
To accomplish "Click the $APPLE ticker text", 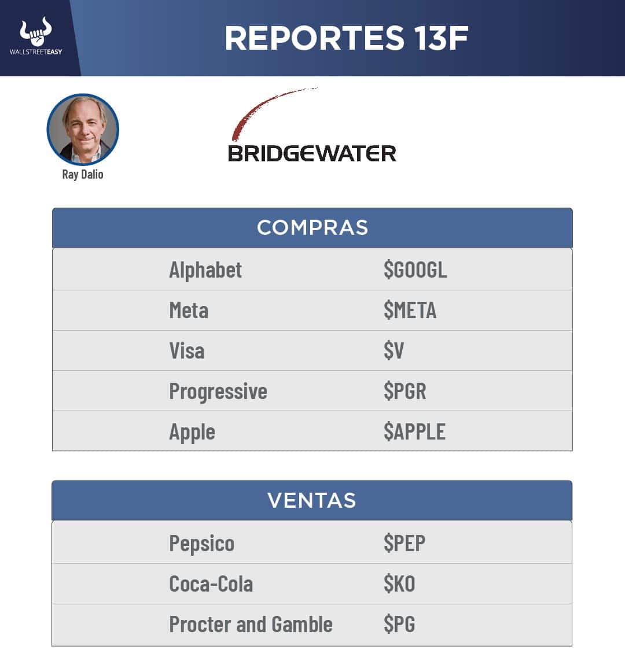I will (x=414, y=431).
